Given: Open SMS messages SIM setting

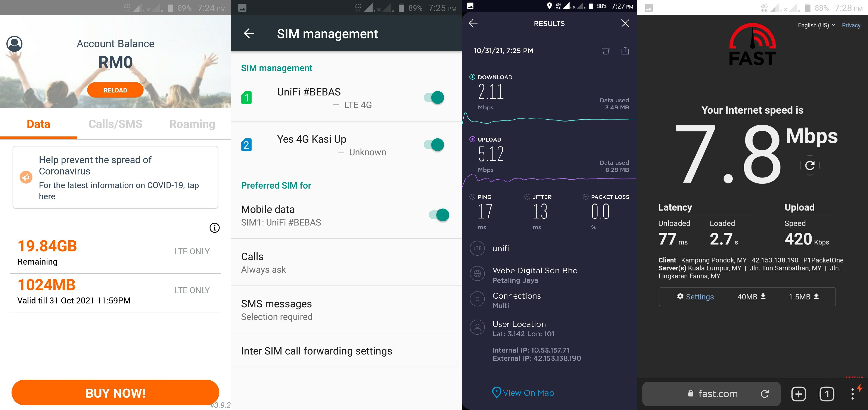Looking at the screenshot, I should pyautogui.click(x=346, y=310).
